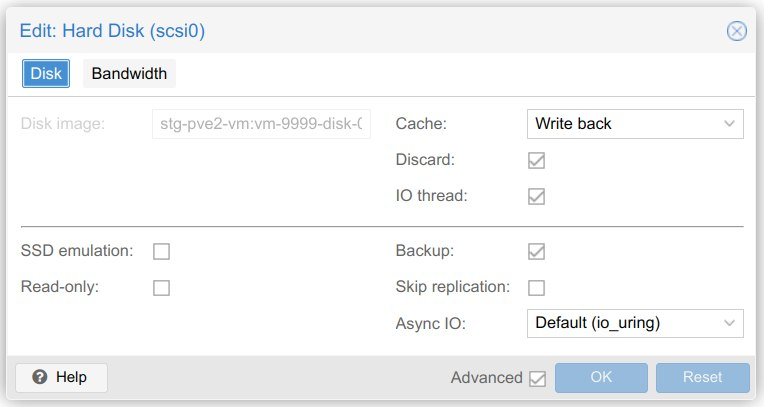Screen dimensions: 764x407
Task: Toggle the IO thread checkbox
Action: click(x=537, y=196)
